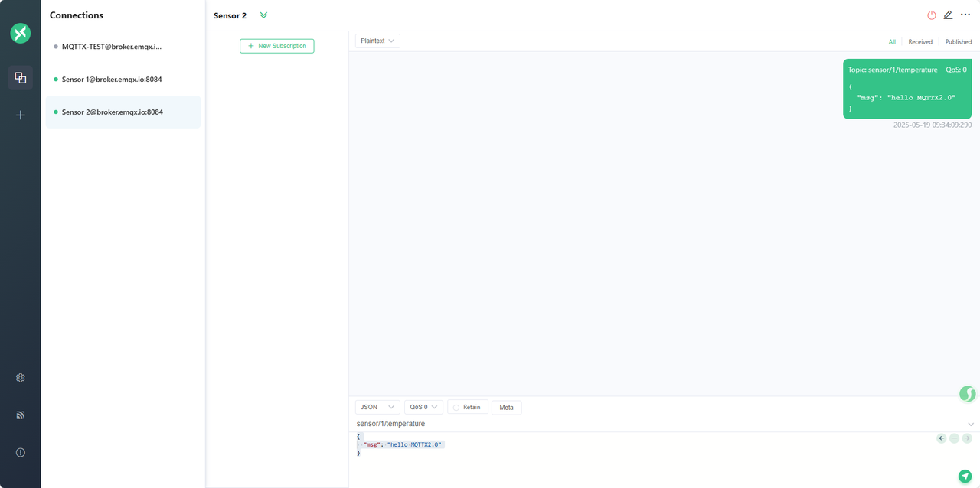Viewport: 980px width, 488px height.
Task: Open Settings gear icon in sidebar
Action: tap(21, 378)
